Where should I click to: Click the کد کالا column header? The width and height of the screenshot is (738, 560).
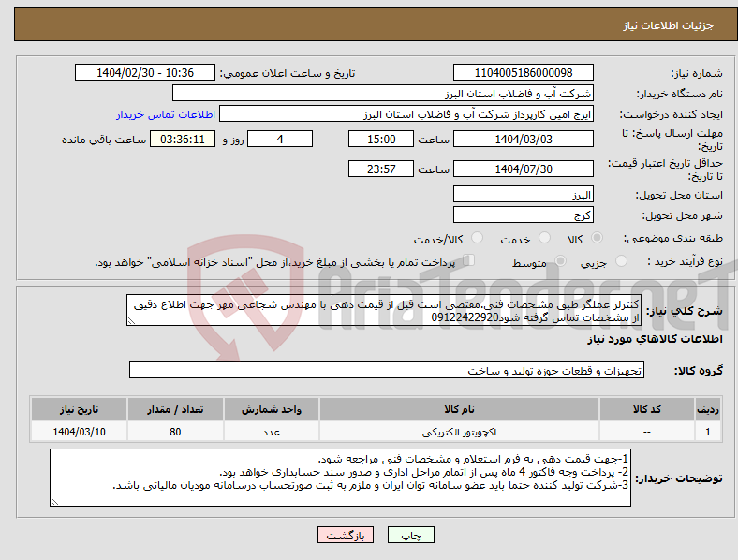[x=647, y=409]
